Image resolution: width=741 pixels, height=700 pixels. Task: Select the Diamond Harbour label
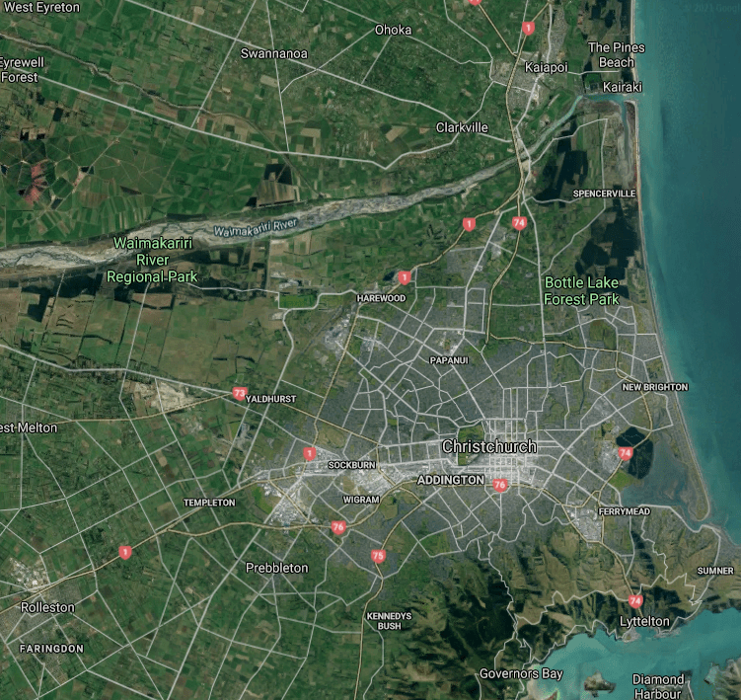pyautogui.click(x=658, y=686)
